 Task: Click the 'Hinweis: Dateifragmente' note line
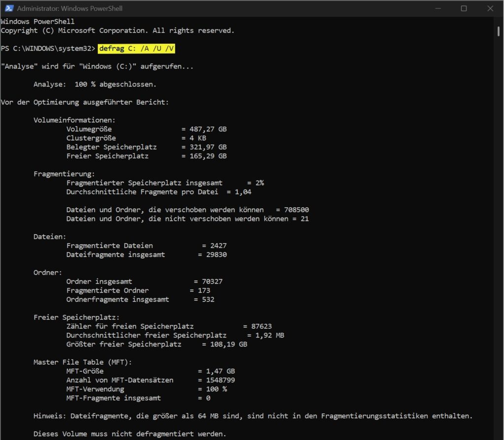pyautogui.click(x=253, y=416)
